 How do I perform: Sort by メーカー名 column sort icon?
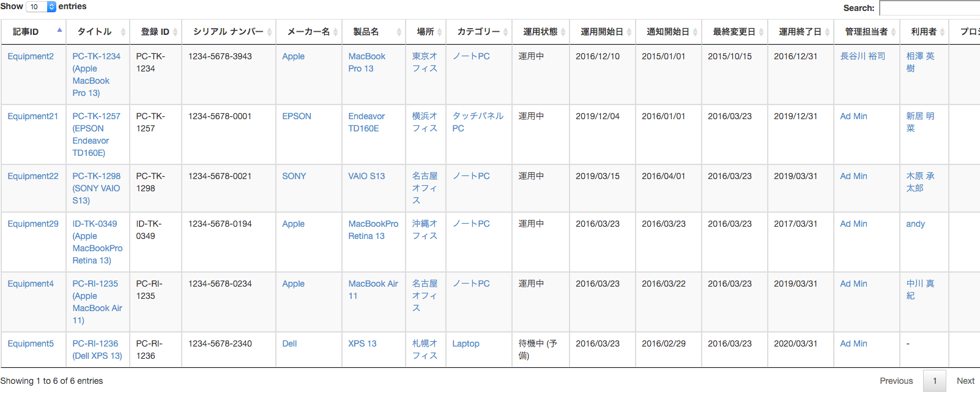pyautogui.click(x=335, y=32)
